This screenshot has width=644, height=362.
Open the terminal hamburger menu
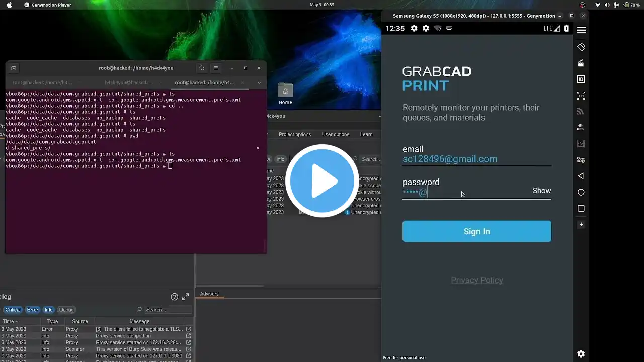coord(216,68)
